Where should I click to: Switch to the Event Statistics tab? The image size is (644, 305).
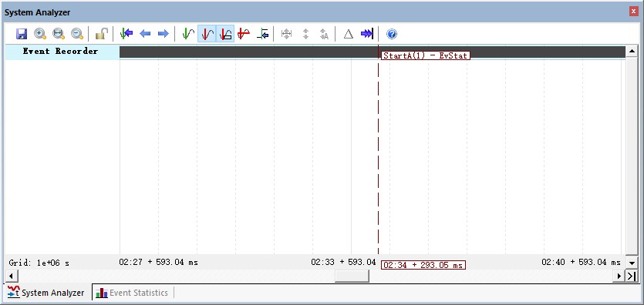tap(132, 293)
